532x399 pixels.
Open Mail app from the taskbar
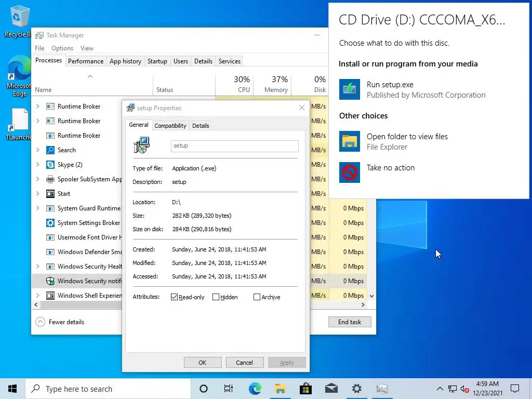pos(331,389)
